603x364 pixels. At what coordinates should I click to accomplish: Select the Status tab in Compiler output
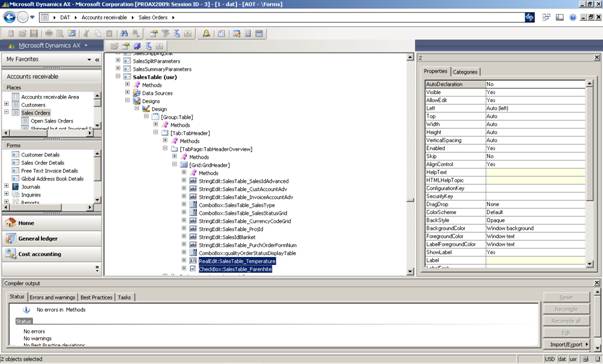pyautogui.click(x=17, y=296)
